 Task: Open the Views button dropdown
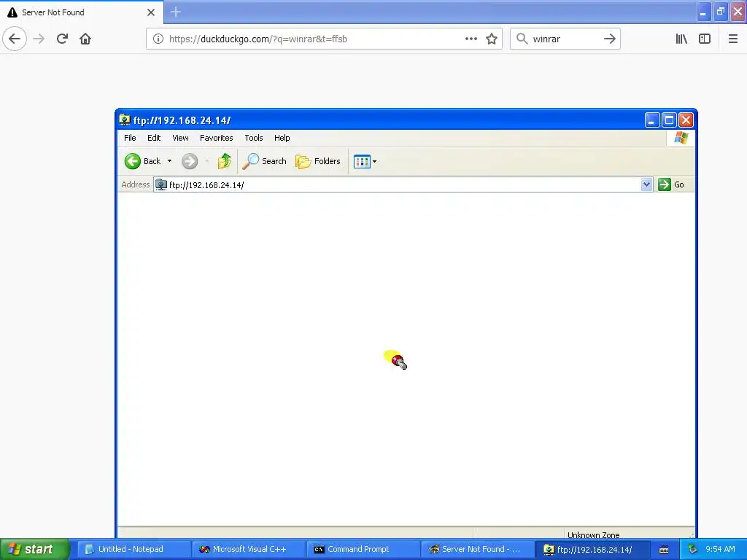[365, 161]
